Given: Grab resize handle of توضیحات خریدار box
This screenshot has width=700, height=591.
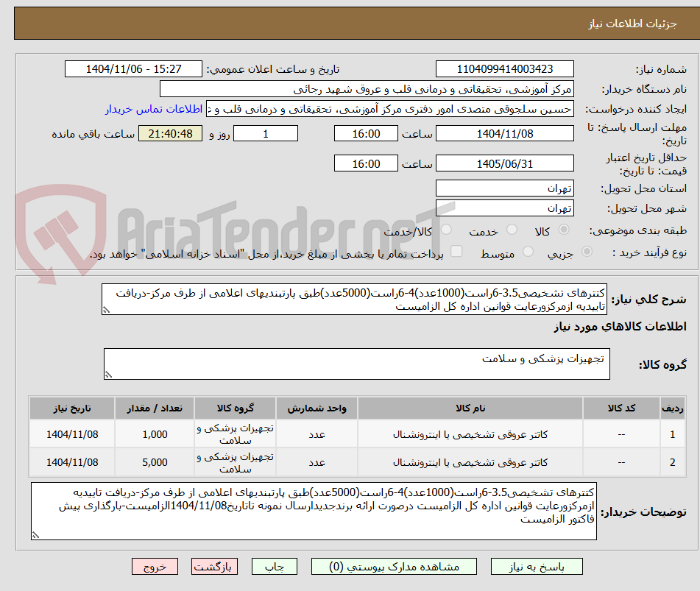Looking at the screenshot, I should pyautogui.click(x=36, y=535).
